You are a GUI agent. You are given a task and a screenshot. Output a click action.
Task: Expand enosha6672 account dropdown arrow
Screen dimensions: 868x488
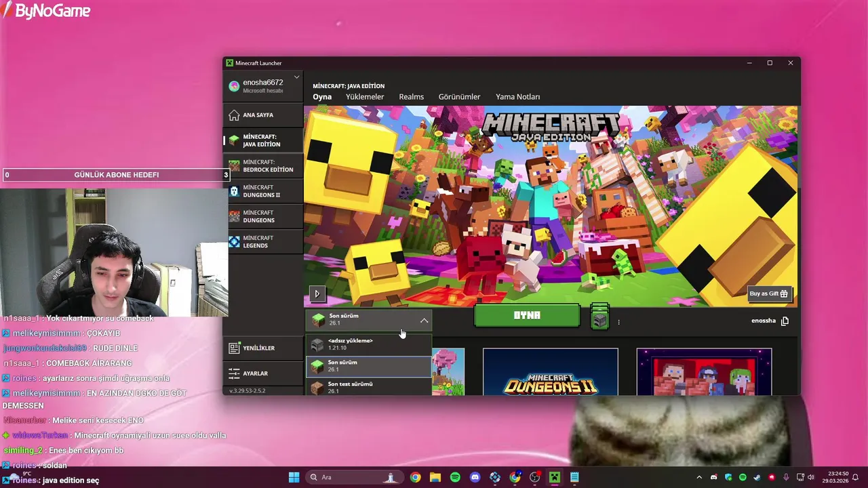tap(296, 78)
